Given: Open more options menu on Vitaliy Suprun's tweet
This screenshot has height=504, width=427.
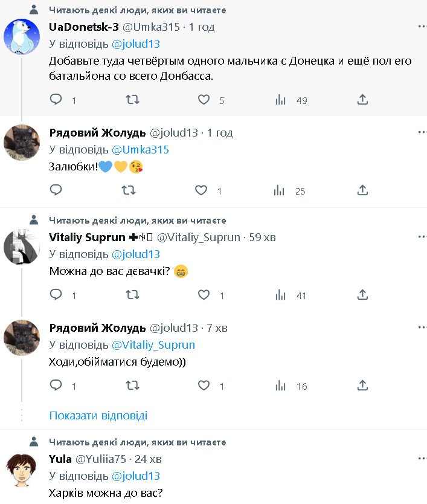Looking at the screenshot, I should (421, 237).
